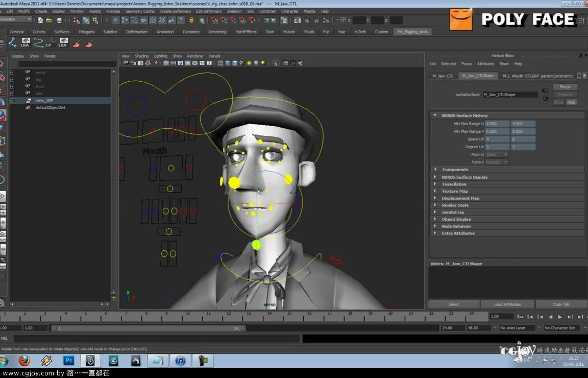Click the go-to-input-connection icon in Attribute Editor
The image size is (588, 378).
tap(545, 91)
